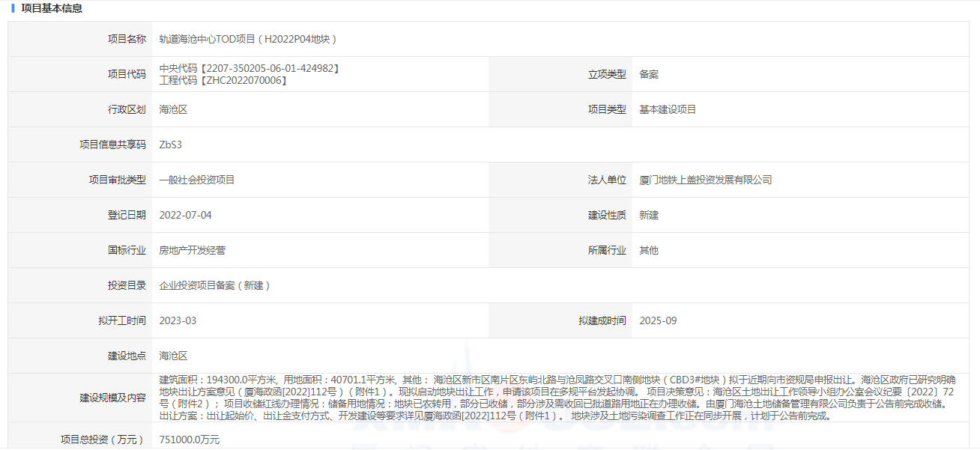The image size is (980, 450).
Task: Click the 房地产开发经营 industry value
Action: pyautogui.click(x=193, y=250)
